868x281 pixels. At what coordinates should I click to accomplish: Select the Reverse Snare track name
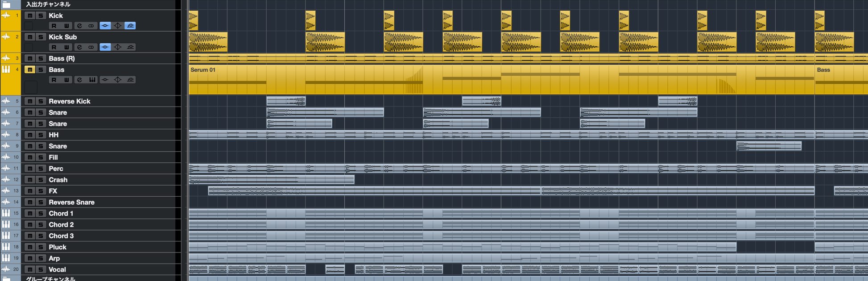pyautogui.click(x=71, y=202)
